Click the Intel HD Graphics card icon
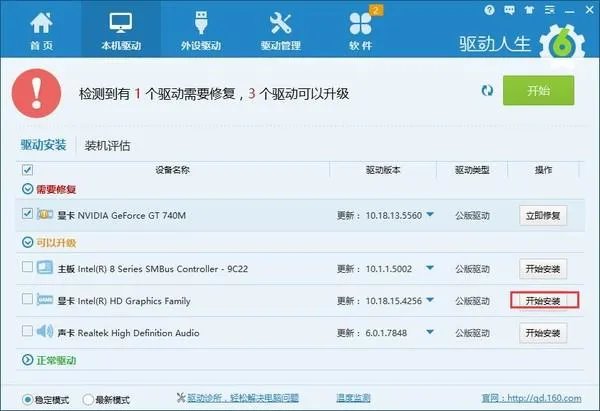Screen dimensions: 600x411 coord(45,299)
